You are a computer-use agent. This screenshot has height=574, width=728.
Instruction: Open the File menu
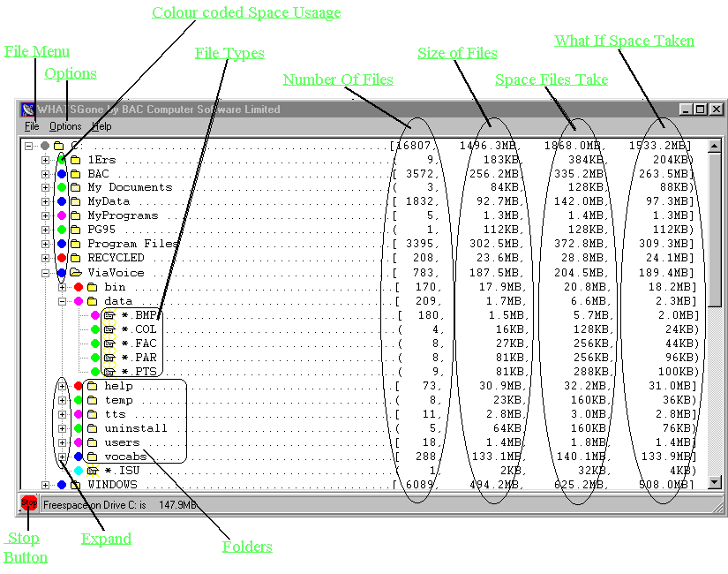click(x=32, y=126)
